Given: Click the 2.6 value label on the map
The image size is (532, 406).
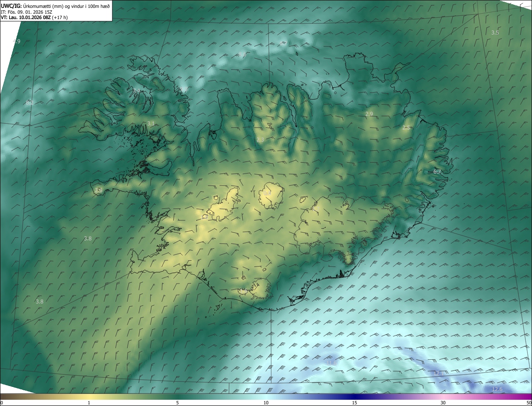Looking at the screenshot, I should coord(99,190).
